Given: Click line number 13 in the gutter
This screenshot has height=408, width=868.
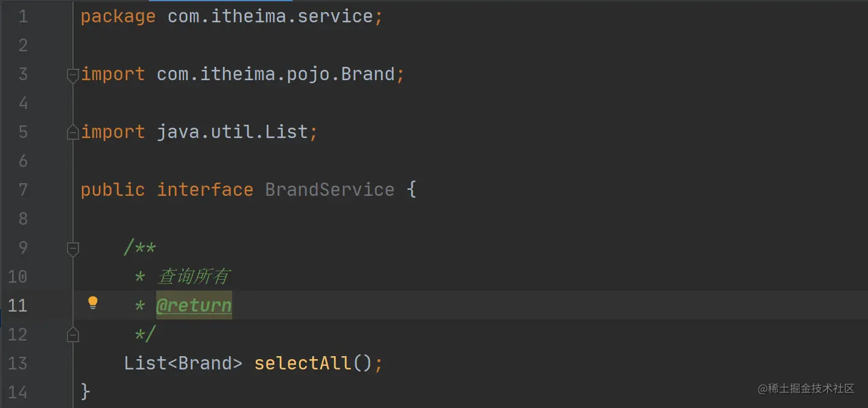Looking at the screenshot, I should [18, 363].
